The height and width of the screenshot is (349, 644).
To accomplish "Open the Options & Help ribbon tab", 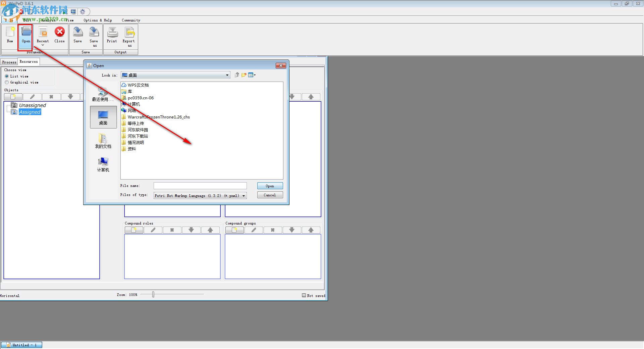I will tap(98, 20).
